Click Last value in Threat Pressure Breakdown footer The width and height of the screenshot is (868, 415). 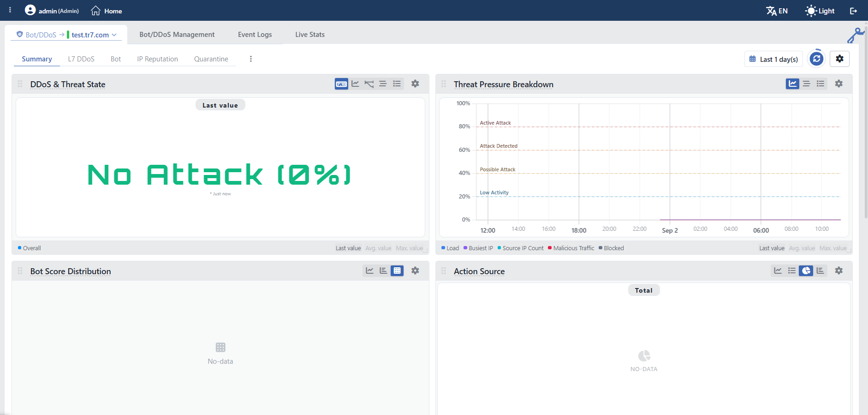[x=772, y=248]
